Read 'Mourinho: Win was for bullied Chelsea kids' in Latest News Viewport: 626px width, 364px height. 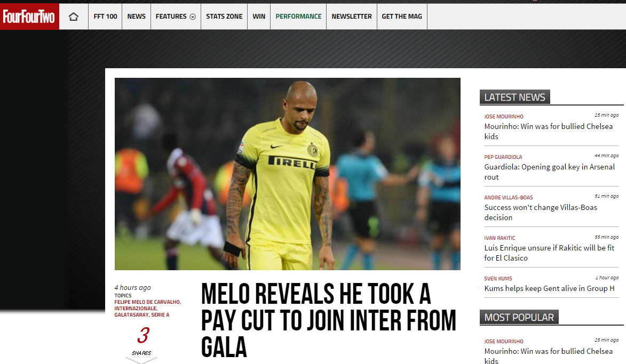tap(548, 131)
